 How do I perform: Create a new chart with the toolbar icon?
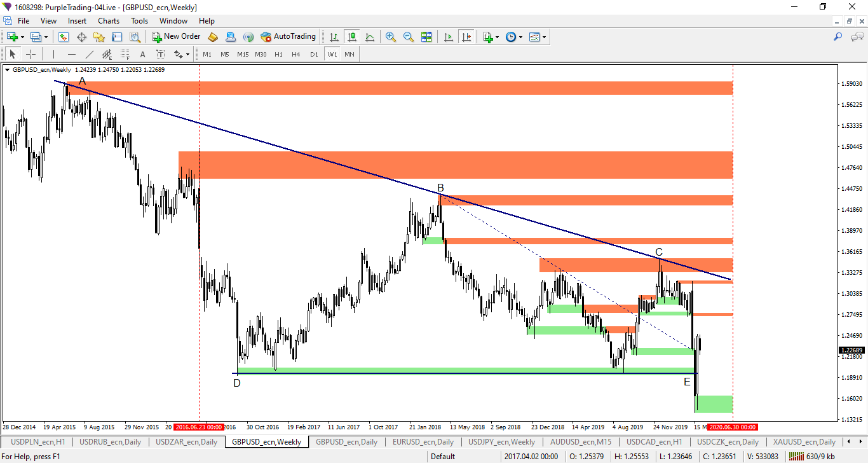point(12,37)
